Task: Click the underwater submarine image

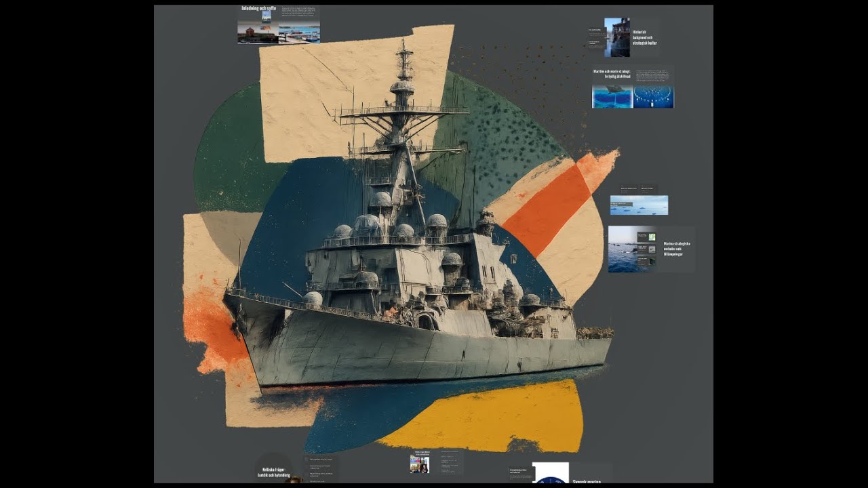Action: point(612,97)
